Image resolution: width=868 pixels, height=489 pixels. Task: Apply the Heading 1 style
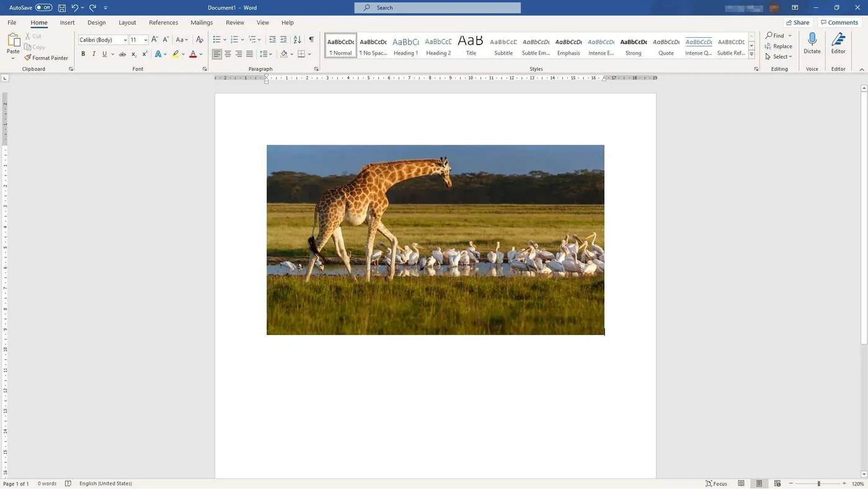405,45
